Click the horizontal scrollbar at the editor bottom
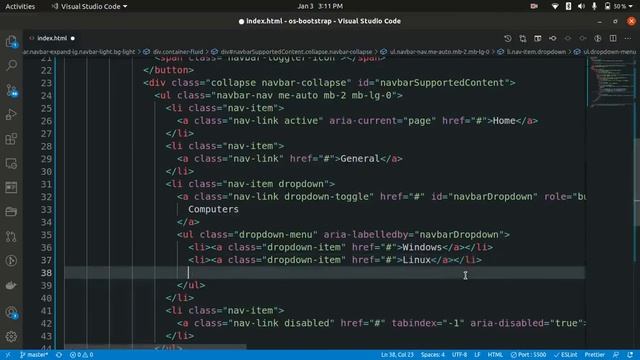The height and width of the screenshot is (360, 640). pyautogui.click(x=155, y=347)
